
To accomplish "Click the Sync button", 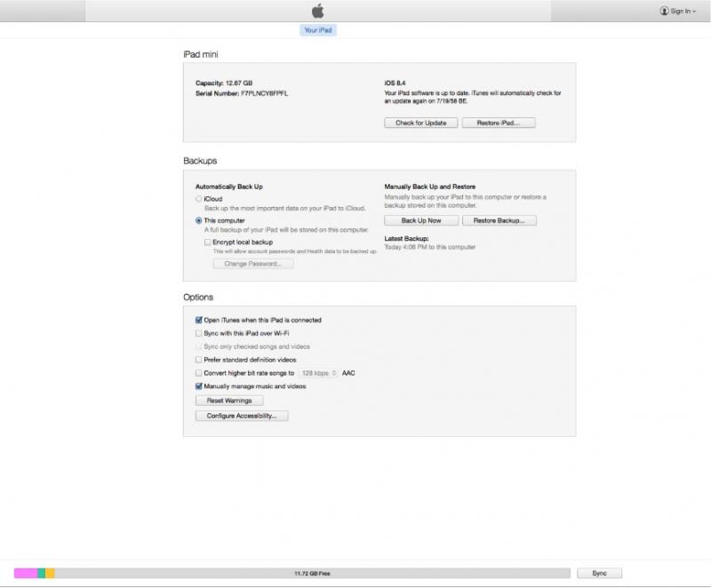I will click(599, 573).
